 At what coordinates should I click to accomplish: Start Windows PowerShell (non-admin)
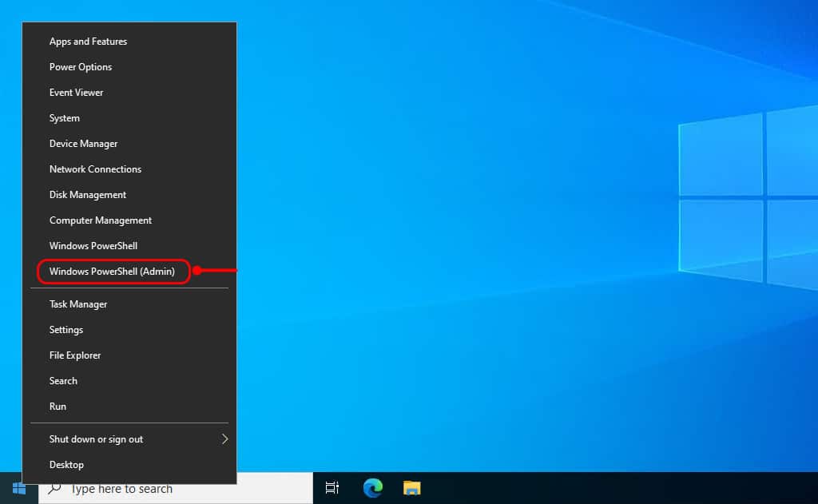pyautogui.click(x=129, y=246)
